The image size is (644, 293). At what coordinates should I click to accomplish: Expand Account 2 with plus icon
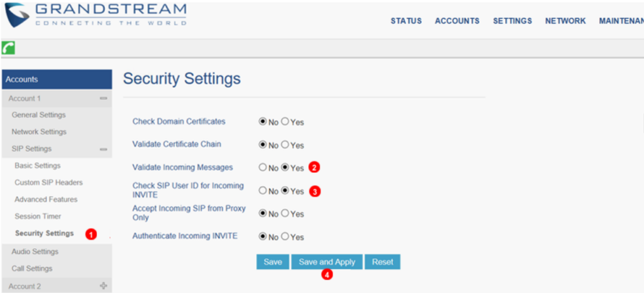click(x=103, y=286)
